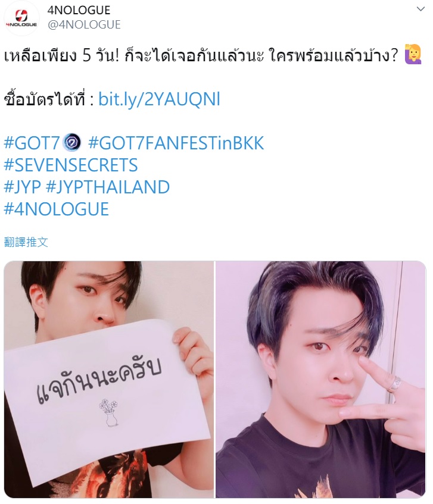Click the #JYP hashtag
The width and height of the screenshot is (433, 504).
pos(22,187)
